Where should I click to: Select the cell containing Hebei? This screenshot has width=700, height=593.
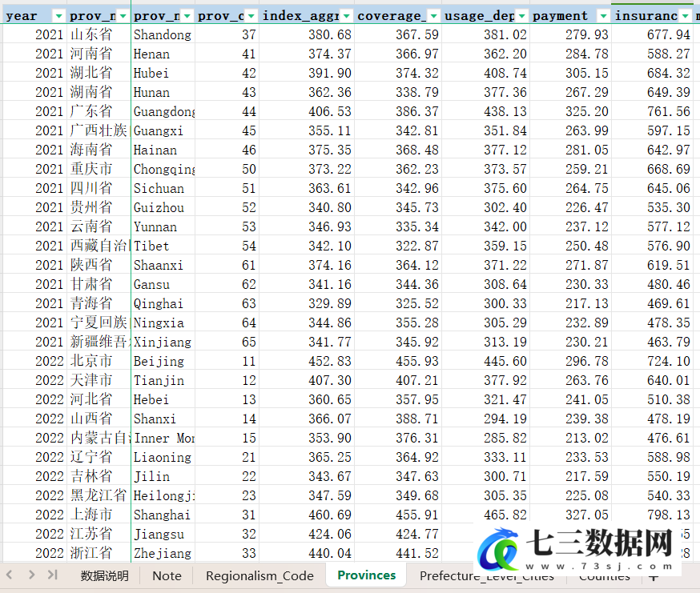[x=163, y=399]
